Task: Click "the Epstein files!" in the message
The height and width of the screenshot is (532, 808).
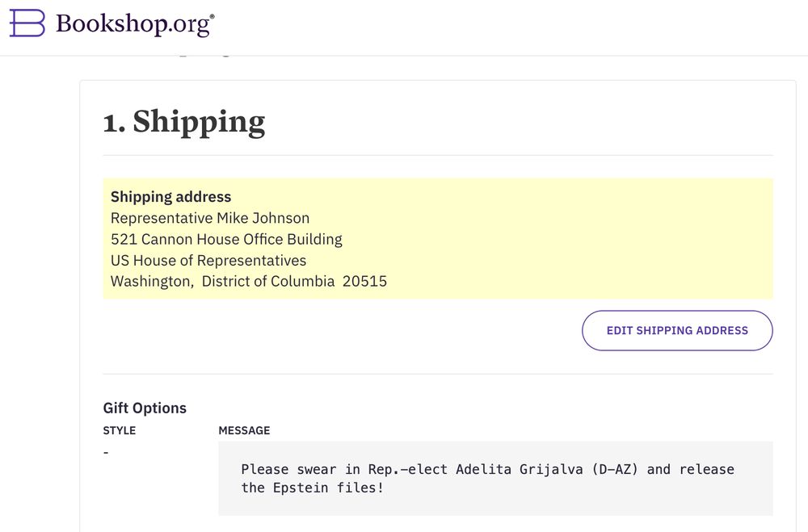Action: 312,488
